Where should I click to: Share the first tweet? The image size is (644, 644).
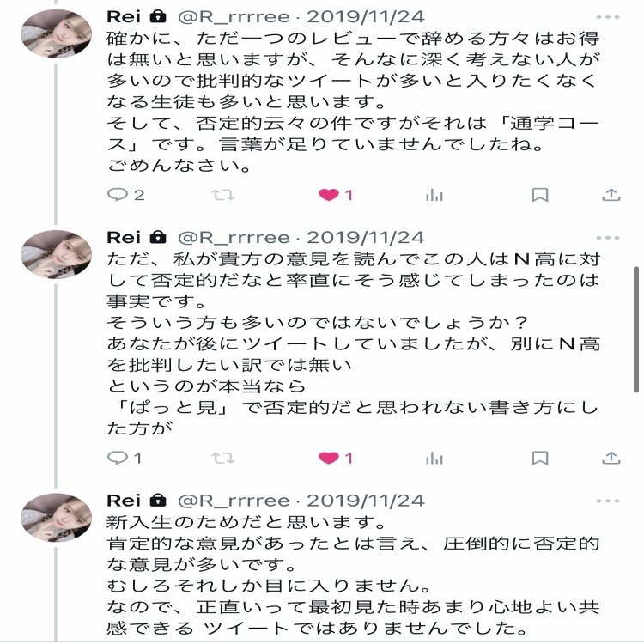click(611, 195)
